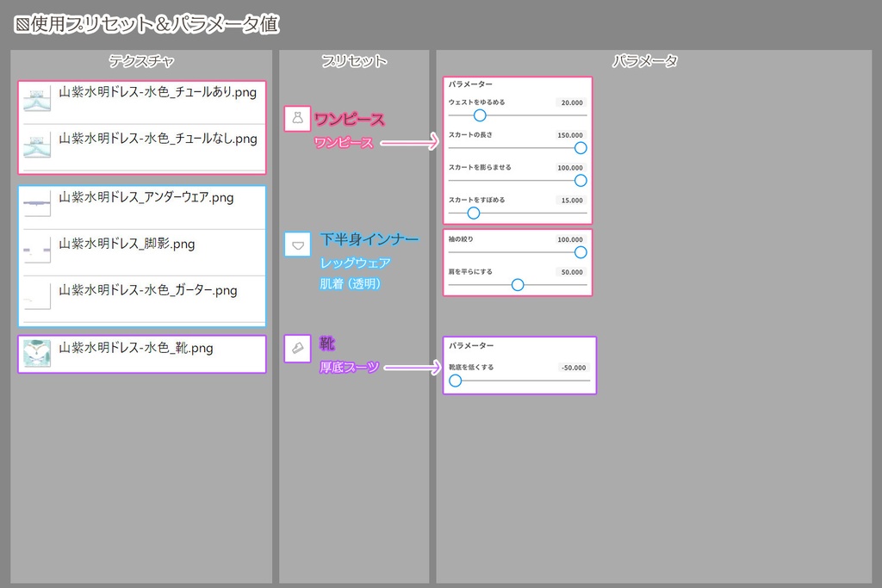Click the 肌着（透明） preset label
882x588 pixels.
pyautogui.click(x=350, y=284)
